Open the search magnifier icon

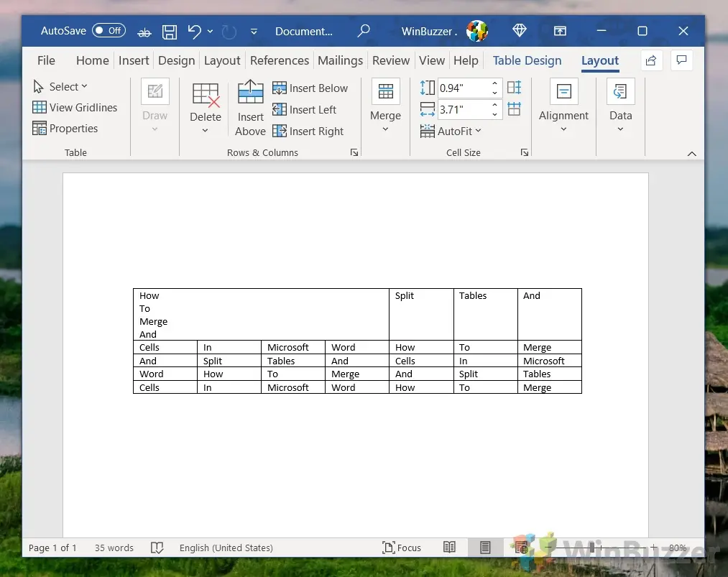364,31
